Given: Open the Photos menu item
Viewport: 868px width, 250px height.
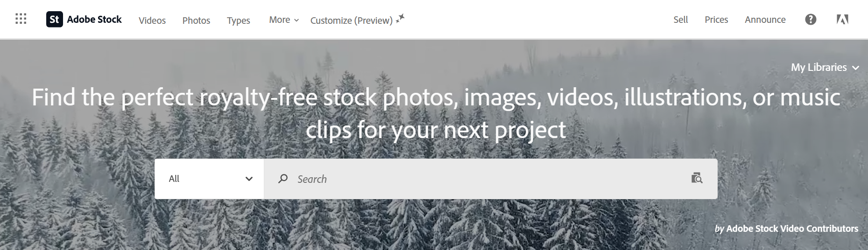Looking at the screenshot, I should pyautogui.click(x=196, y=20).
